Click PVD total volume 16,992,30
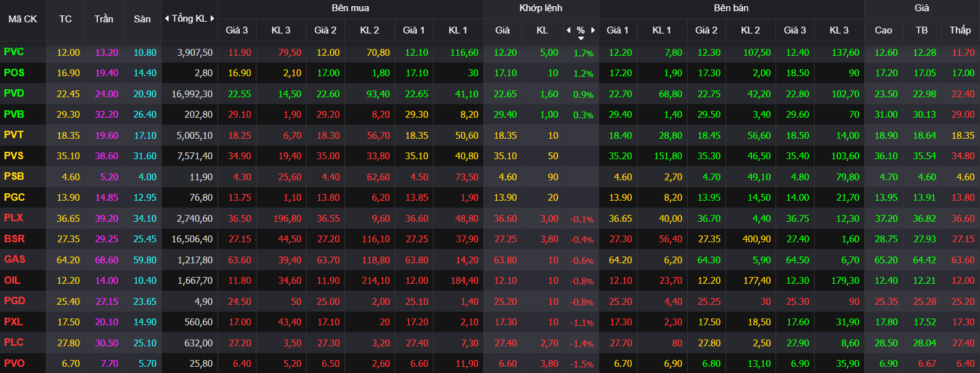 192,94
